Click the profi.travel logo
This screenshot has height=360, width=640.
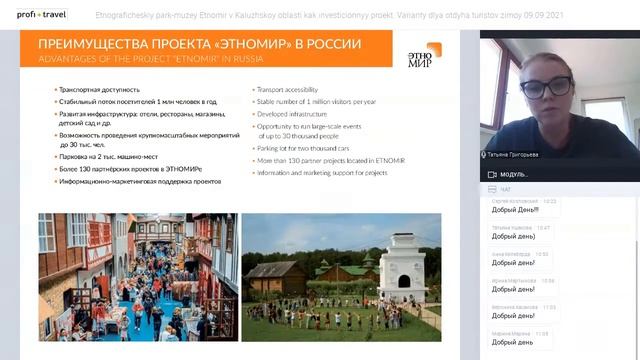[x=41, y=15]
